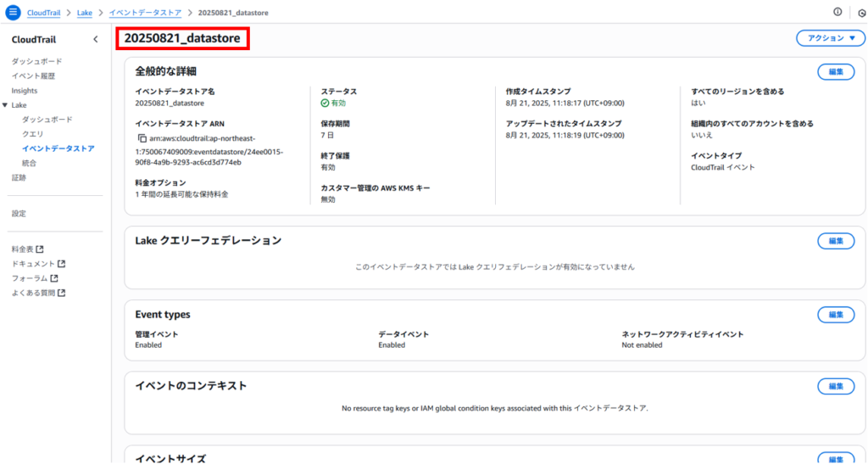This screenshot has height=470, width=868.
Task: Click the 20250821_datastore page heading
Action: (x=182, y=38)
